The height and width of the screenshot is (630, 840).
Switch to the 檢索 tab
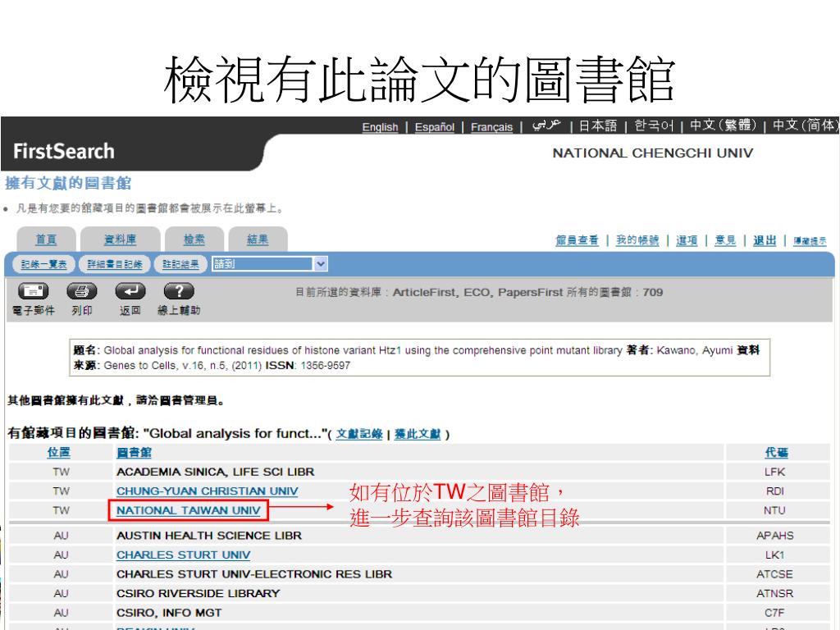coord(194,240)
